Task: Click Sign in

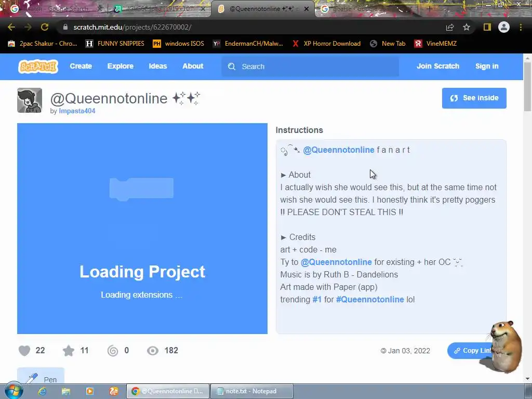Action: pyautogui.click(x=487, y=66)
